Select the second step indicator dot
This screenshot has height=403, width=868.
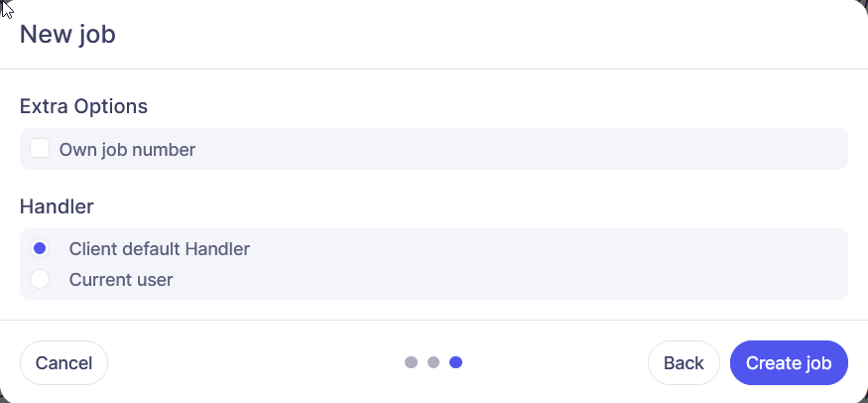click(x=434, y=362)
